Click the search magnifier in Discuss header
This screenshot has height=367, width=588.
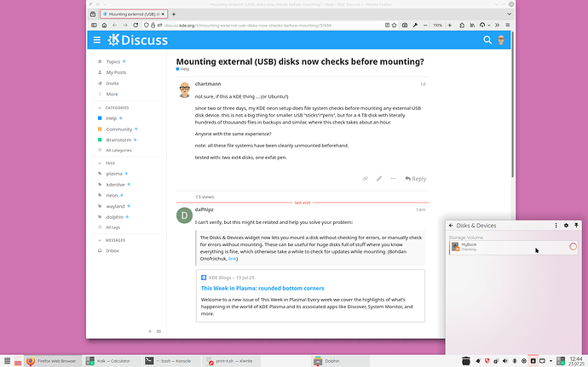click(x=488, y=40)
